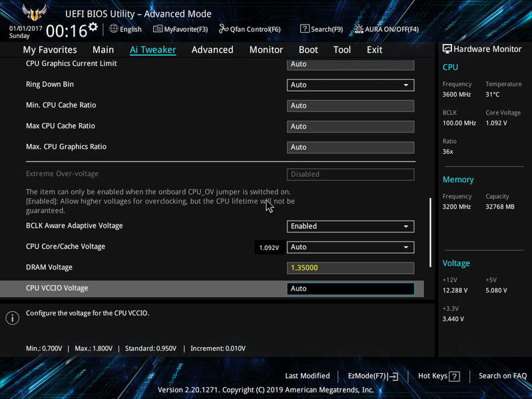Click the Ratio 36x value
Viewport: 532px width, 399px height.
[448, 152]
